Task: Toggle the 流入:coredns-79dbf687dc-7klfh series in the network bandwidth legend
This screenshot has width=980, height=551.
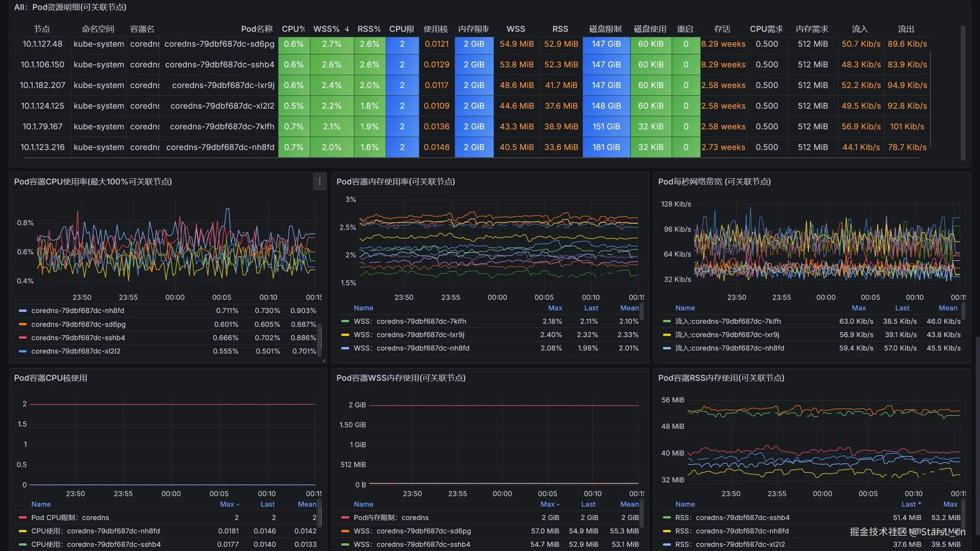Action: click(728, 321)
